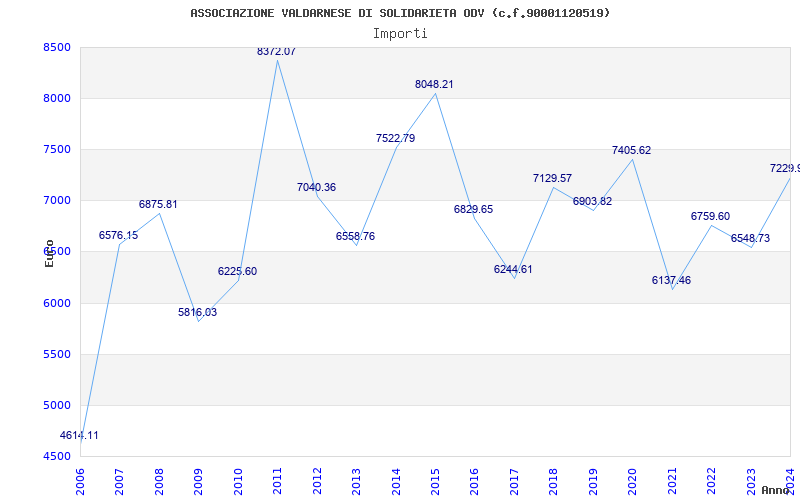This screenshot has width=800, height=500.
Task: Select the data label 7522.79
Action: click(x=395, y=138)
